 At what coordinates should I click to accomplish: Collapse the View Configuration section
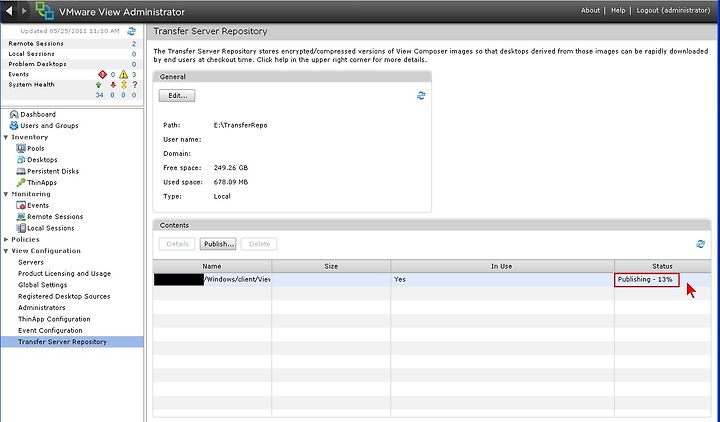(6, 251)
